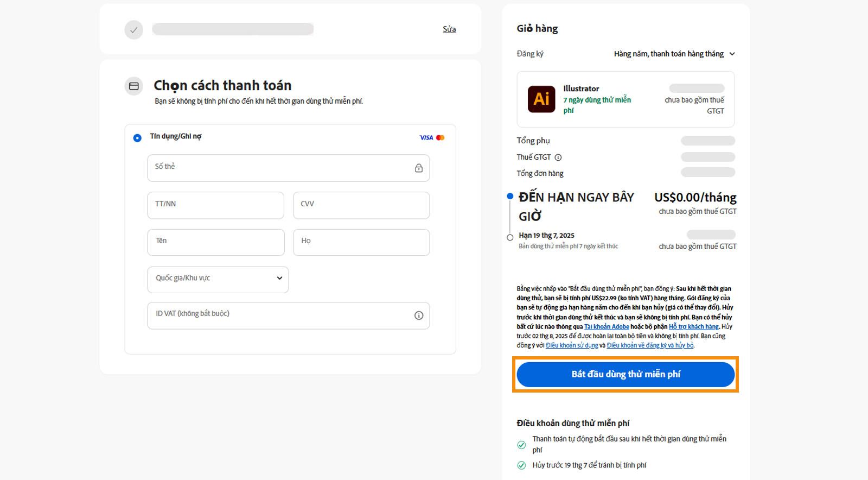
Task: Click Bắt đầu dùng thử miễn phí button
Action: tap(626, 374)
